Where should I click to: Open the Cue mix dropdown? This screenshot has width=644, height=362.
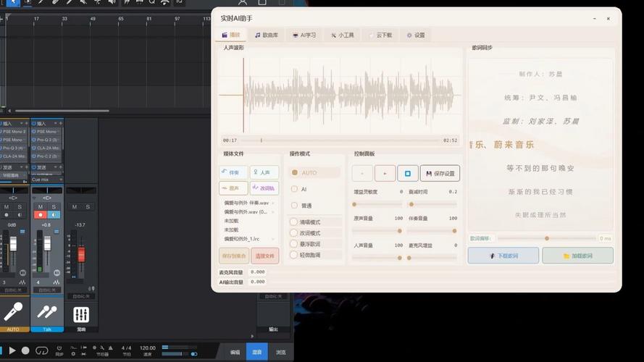pyautogui.click(x=60, y=180)
